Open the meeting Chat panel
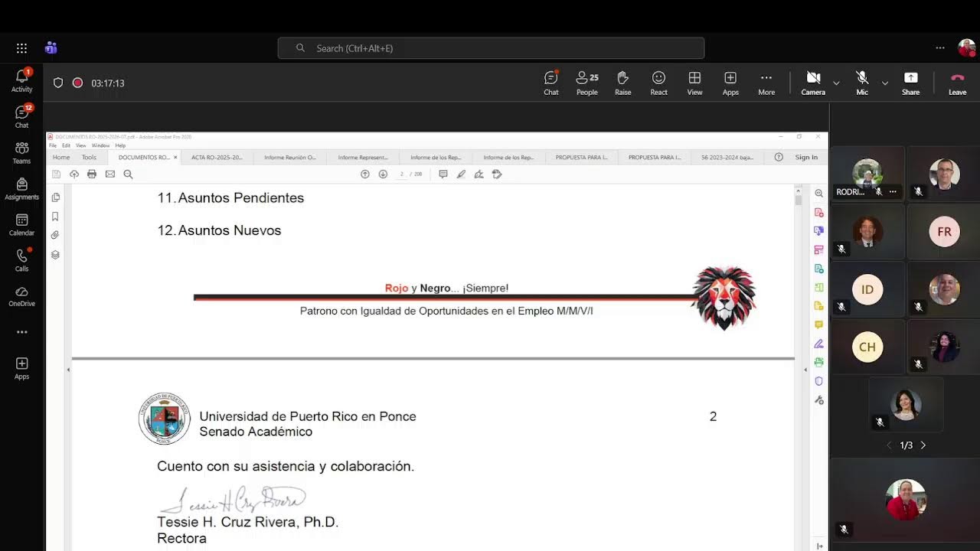Image resolution: width=980 pixels, height=551 pixels. pyautogui.click(x=551, y=83)
